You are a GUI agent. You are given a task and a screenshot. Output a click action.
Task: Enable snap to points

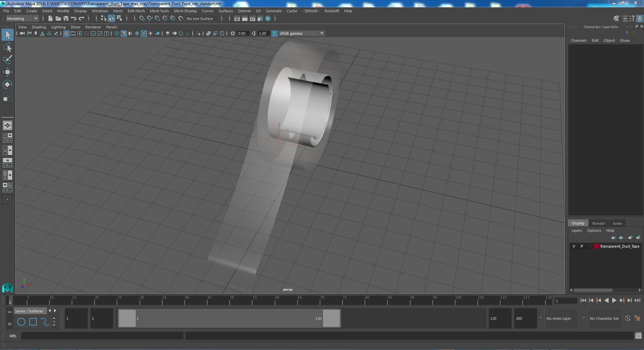(157, 18)
